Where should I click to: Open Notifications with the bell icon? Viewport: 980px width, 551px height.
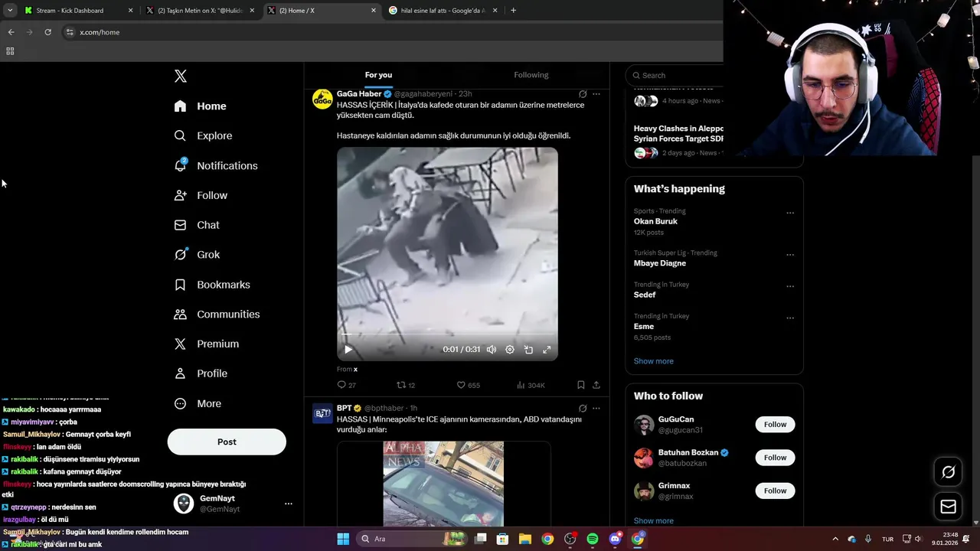[215, 165]
